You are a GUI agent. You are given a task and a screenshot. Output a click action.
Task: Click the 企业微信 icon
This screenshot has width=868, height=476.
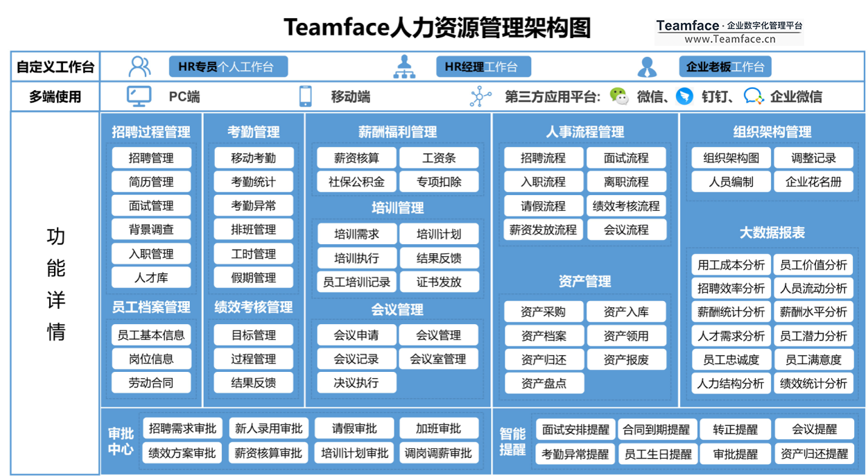[754, 96]
